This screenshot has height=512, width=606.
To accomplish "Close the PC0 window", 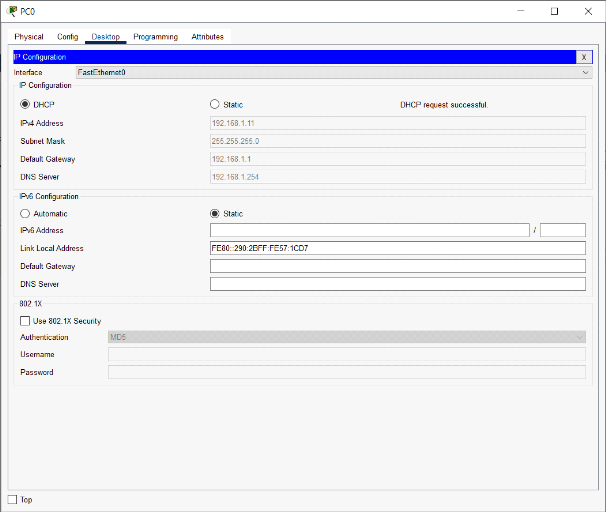I will 588,11.
